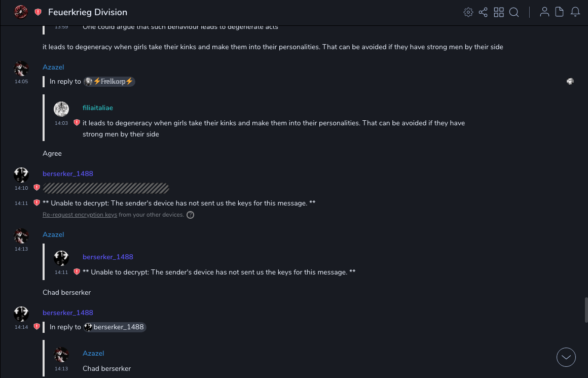This screenshot has width=588, height=378.
Task: Click filiaitaliae username in quoted message
Action: (x=98, y=108)
